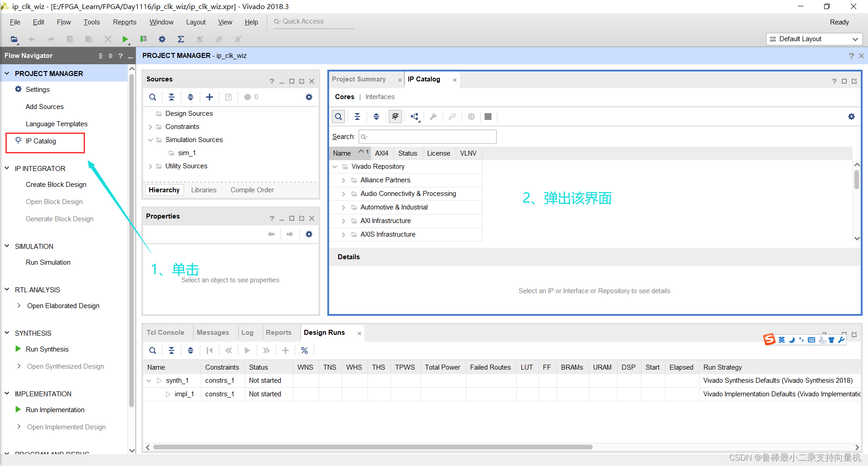This screenshot has height=466, width=868.
Task: Click Create Block Design
Action: click(56, 185)
